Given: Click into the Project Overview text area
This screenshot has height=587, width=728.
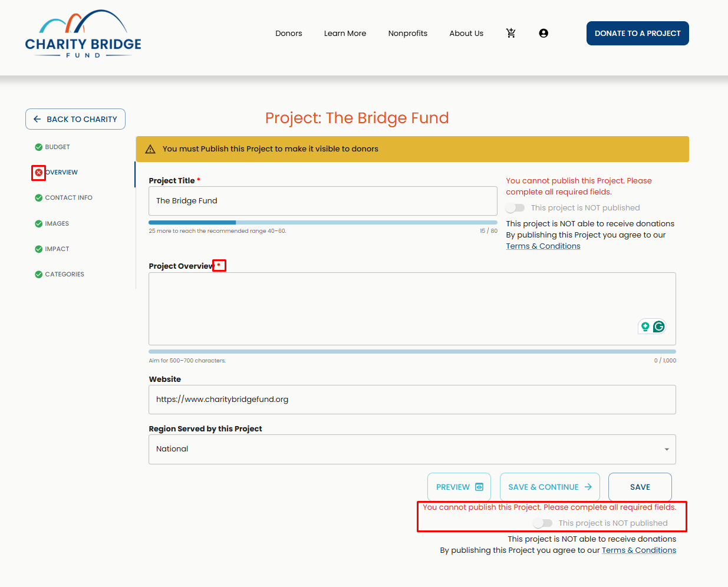Looking at the screenshot, I should (x=412, y=309).
